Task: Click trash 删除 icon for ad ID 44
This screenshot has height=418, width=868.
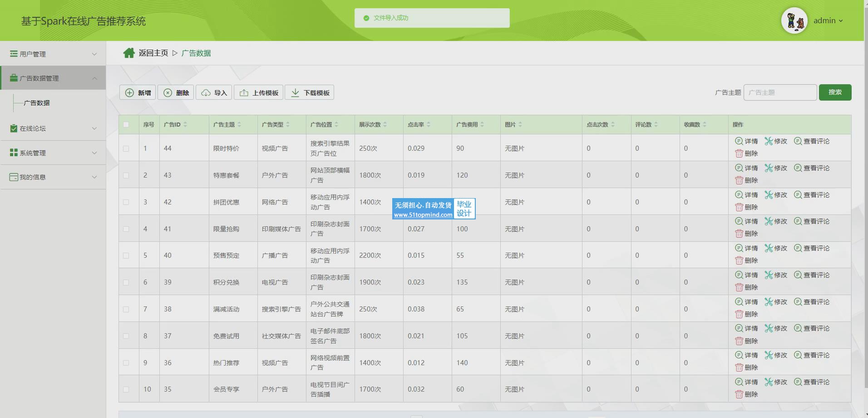Action: tap(739, 154)
